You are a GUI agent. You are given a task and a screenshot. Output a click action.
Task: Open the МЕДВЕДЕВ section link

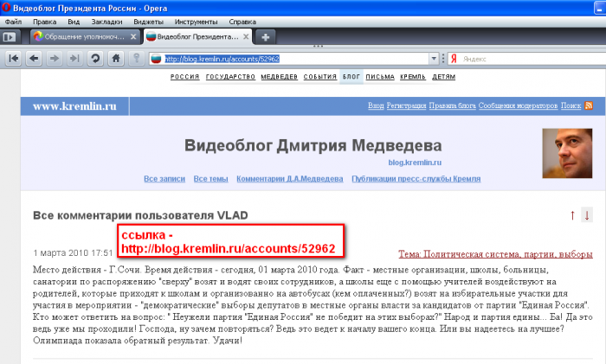point(280,77)
